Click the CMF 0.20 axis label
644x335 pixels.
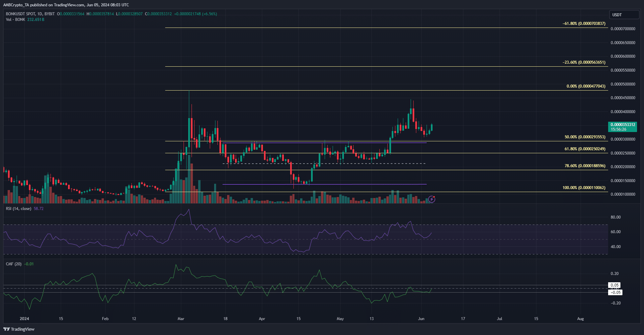pos(615,274)
